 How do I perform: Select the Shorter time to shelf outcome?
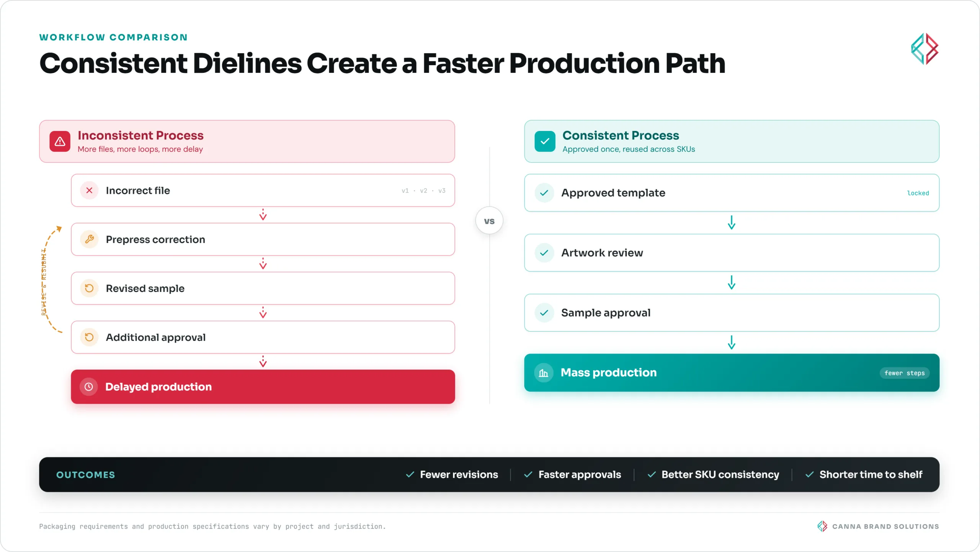point(864,475)
